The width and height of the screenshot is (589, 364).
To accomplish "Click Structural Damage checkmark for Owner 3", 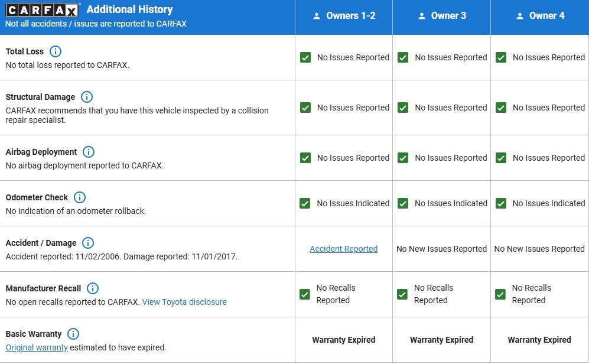I will pyautogui.click(x=403, y=108).
